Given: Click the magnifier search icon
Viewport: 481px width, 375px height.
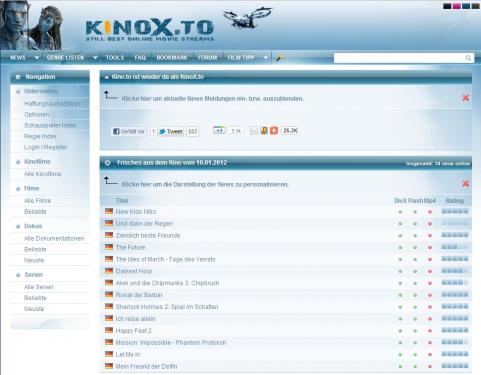Looking at the screenshot, I should (x=468, y=58).
